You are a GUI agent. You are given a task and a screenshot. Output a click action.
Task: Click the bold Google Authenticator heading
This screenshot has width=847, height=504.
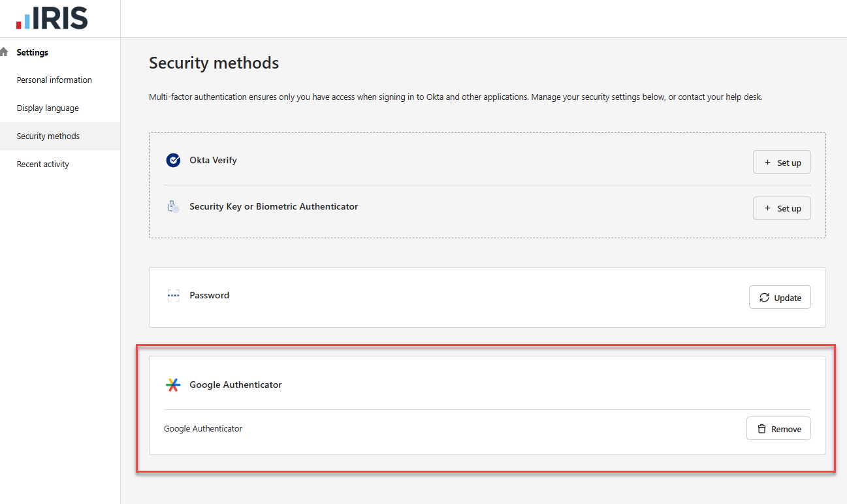[236, 385]
